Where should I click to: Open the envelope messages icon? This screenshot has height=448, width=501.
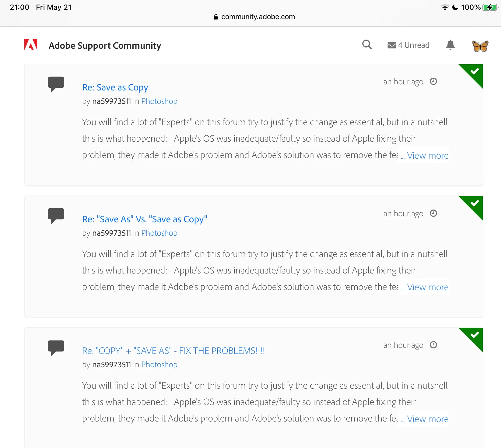(392, 45)
